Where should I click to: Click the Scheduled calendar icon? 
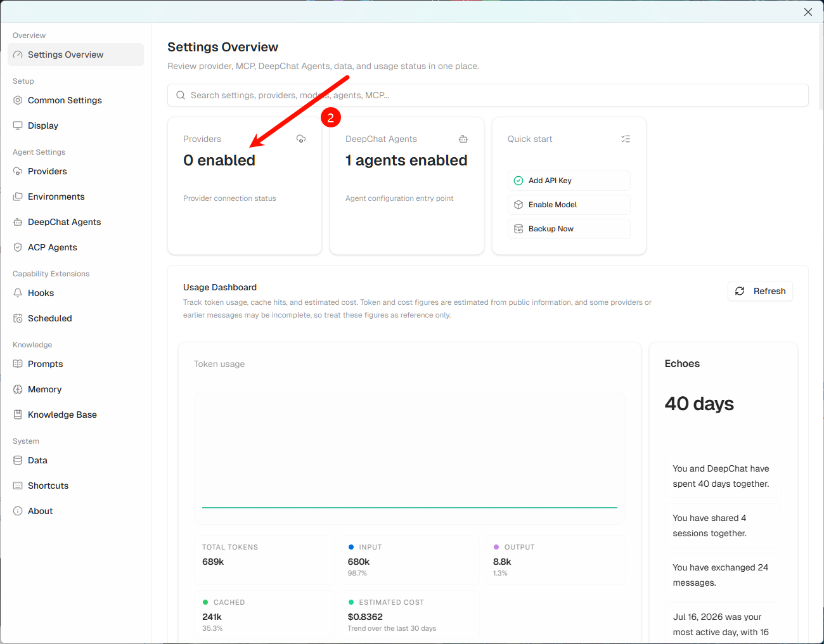point(18,318)
